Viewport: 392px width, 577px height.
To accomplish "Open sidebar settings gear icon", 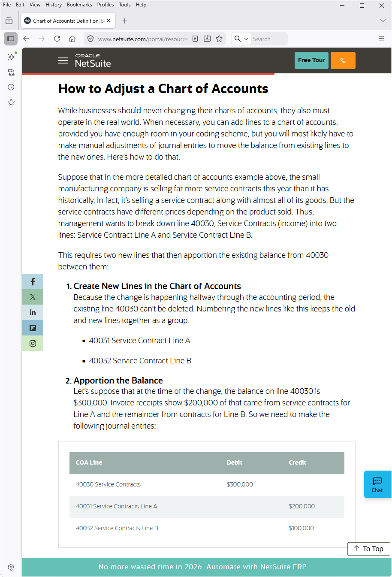I will [11, 567].
